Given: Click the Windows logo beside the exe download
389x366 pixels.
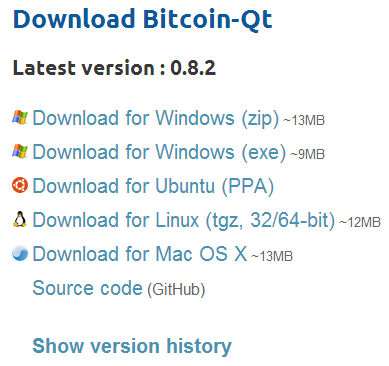Looking at the screenshot, I should [x=20, y=151].
